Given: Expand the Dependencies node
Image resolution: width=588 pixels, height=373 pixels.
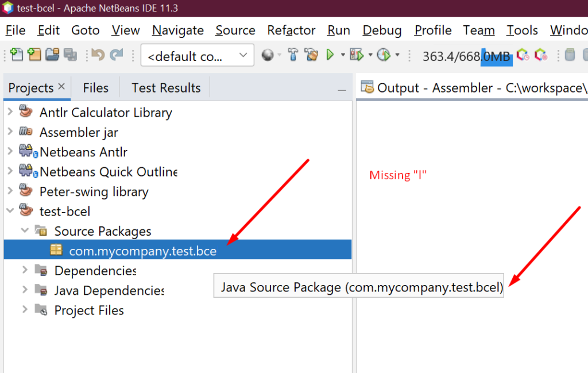Looking at the screenshot, I should [x=25, y=270].
